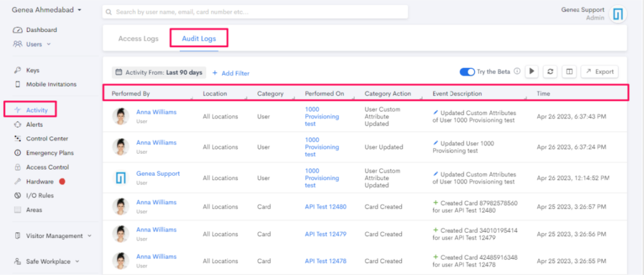Sort by Category column header
The width and height of the screenshot is (644, 275).
coord(270,94)
